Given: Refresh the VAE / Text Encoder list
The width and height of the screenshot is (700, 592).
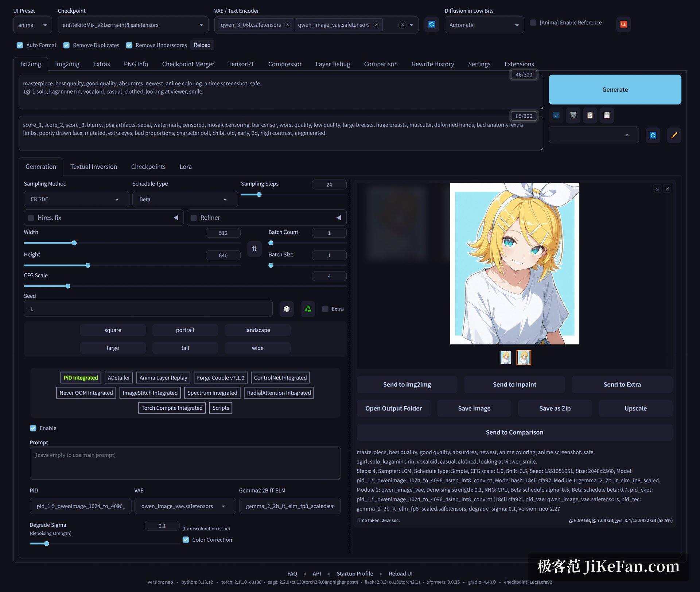Looking at the screenshot, I should click(x=431, y=24).
